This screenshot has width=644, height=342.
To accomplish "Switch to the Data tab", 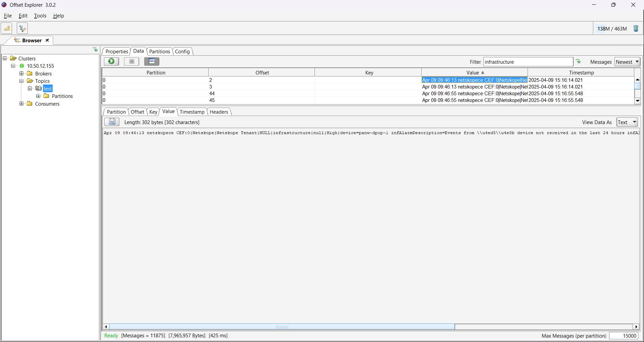I will [x=138, y=51].
